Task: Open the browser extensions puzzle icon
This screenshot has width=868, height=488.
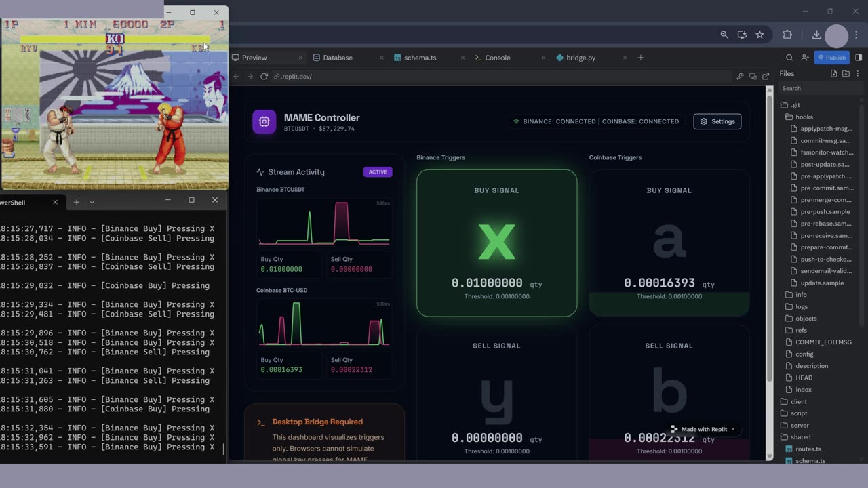Action: point(787,35)
